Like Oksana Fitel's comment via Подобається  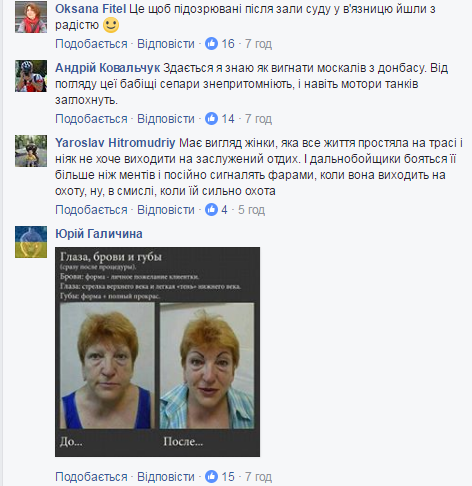(x=91, y=44)
